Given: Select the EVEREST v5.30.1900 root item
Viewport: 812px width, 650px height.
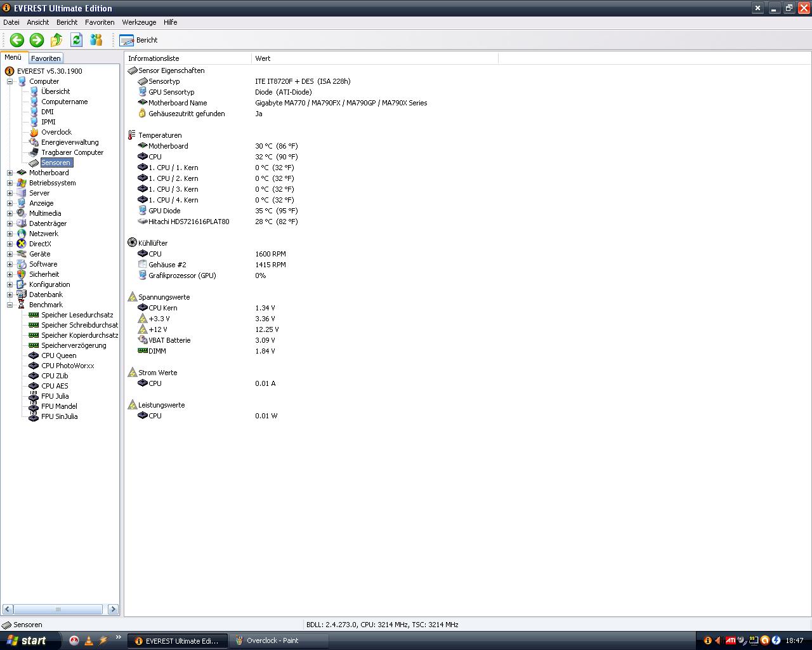Looking at the screenshot, I should (49, 71).
